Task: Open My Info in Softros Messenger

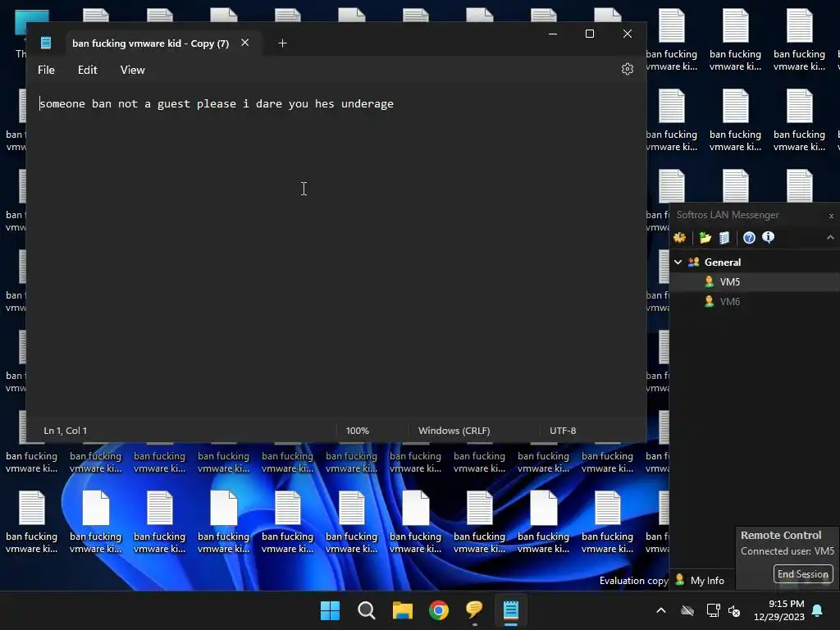Action: pyautogui.click(x=701, y=580)
